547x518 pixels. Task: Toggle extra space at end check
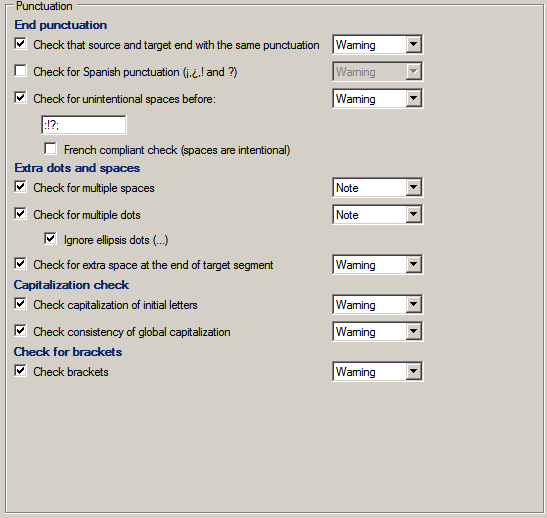pos(20,264)
